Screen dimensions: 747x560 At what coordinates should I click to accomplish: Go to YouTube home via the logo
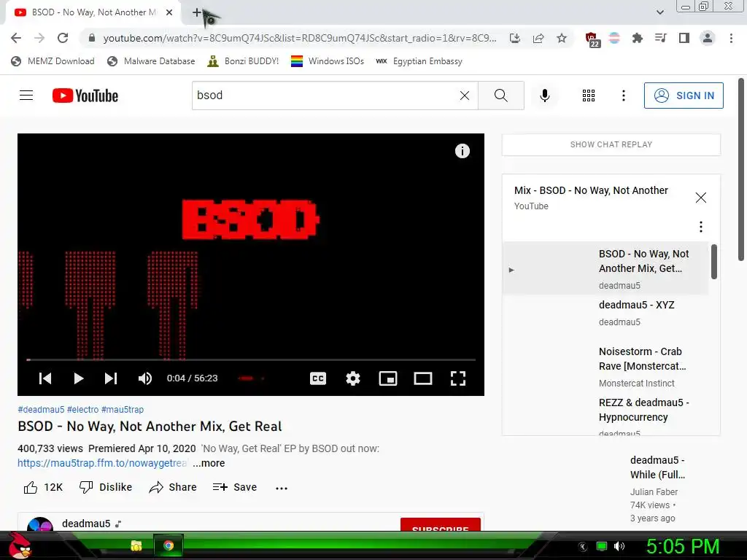coord(85,96)
